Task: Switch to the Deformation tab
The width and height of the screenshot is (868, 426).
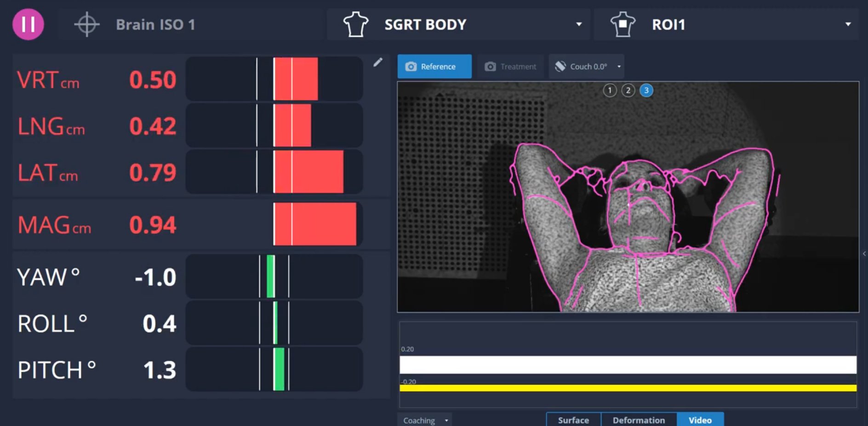Action: (x=639, y=420)
